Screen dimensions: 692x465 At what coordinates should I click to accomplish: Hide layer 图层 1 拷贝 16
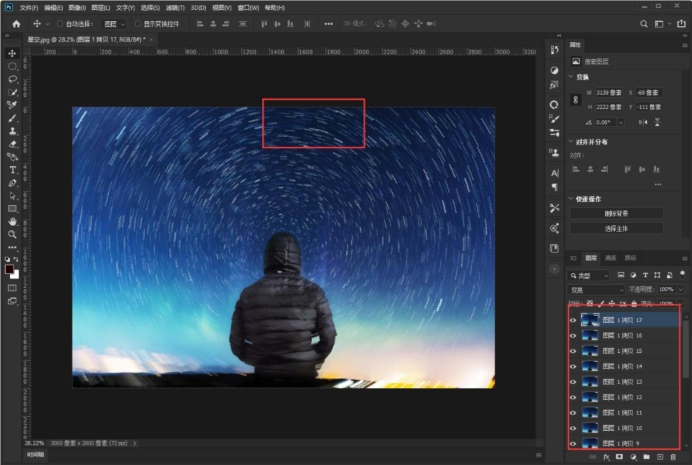point(573,336)
